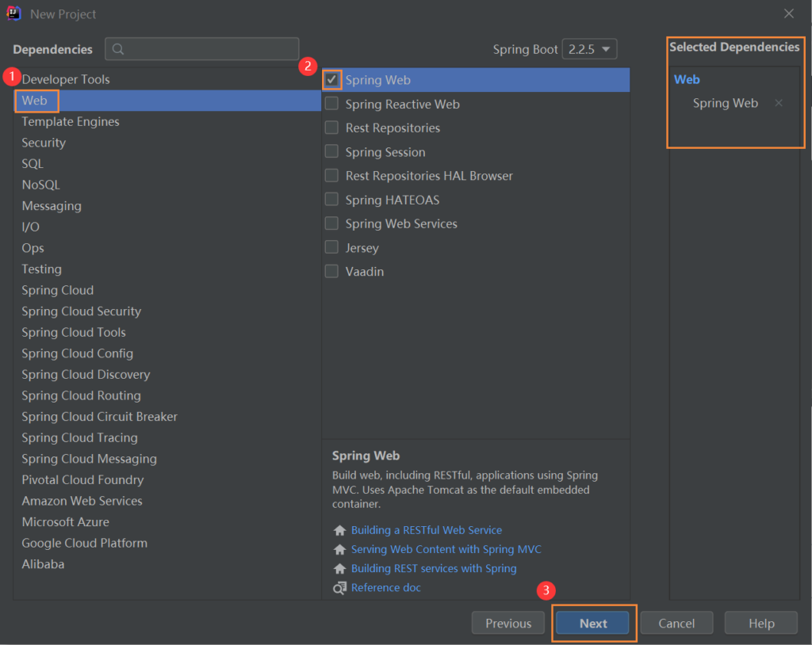The width and height of the screenshot is (812, 645).
Task: Select the SQL category
Action: [167, 163]
